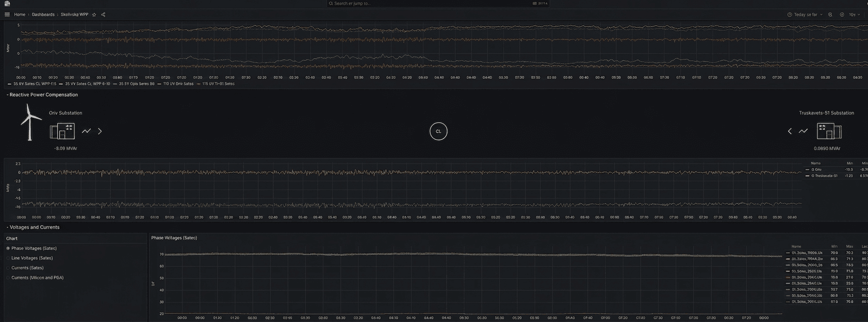Select Currents (Ulticon and PGA) radio option
The width and height of the screenshot is (868, 322).
point(34,278)
